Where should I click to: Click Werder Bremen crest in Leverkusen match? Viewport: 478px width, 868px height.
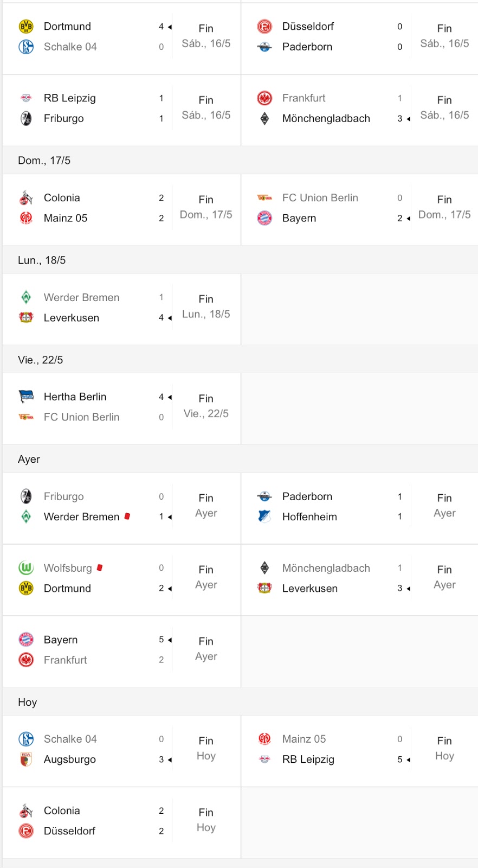tap(26, 297)
